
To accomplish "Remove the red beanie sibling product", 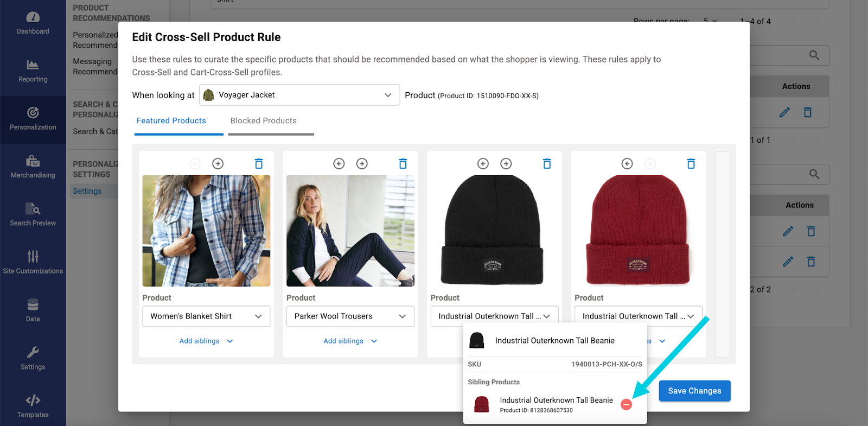I will click(x=626, y=404).
